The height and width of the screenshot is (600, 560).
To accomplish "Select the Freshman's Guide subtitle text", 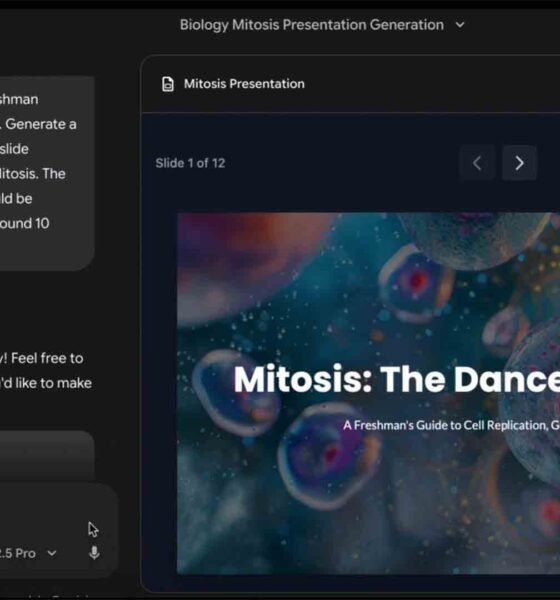I will 451,425.
